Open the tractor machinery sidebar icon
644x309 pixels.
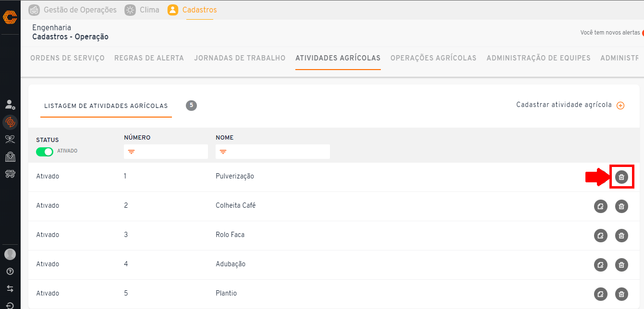click(x=10, y=174)
